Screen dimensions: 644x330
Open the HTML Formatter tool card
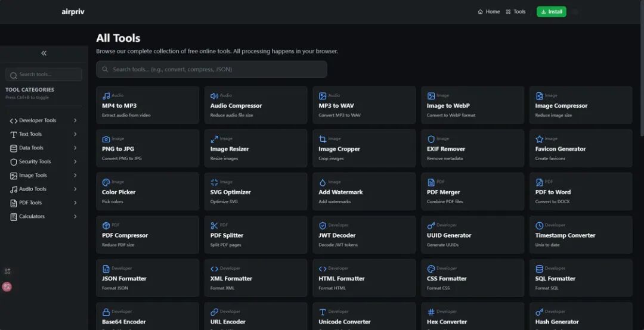click(364, 278)
